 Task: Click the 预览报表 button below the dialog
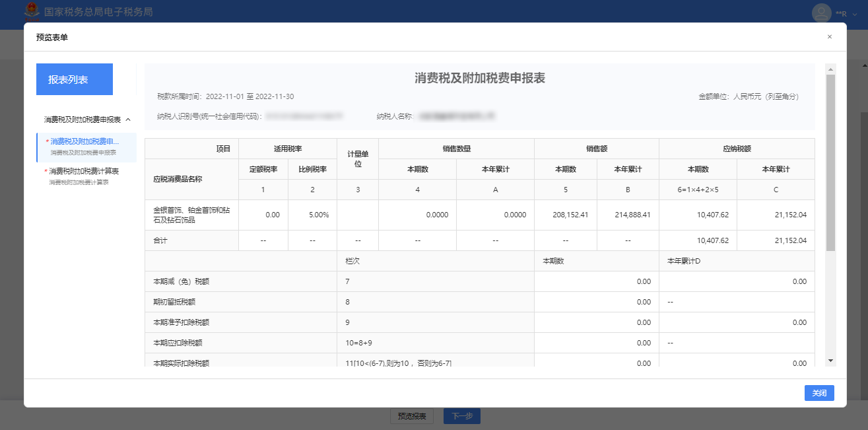(411, 416)
